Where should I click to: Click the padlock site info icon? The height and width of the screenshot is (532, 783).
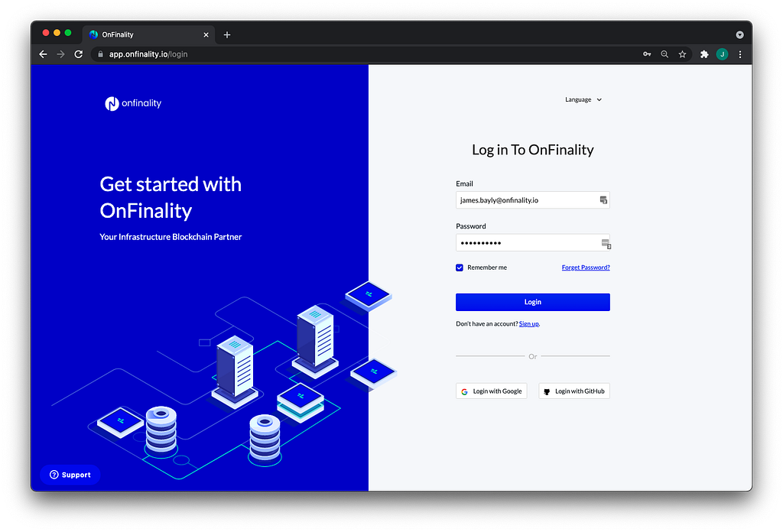pyautogui.click(x=100, y=54)
